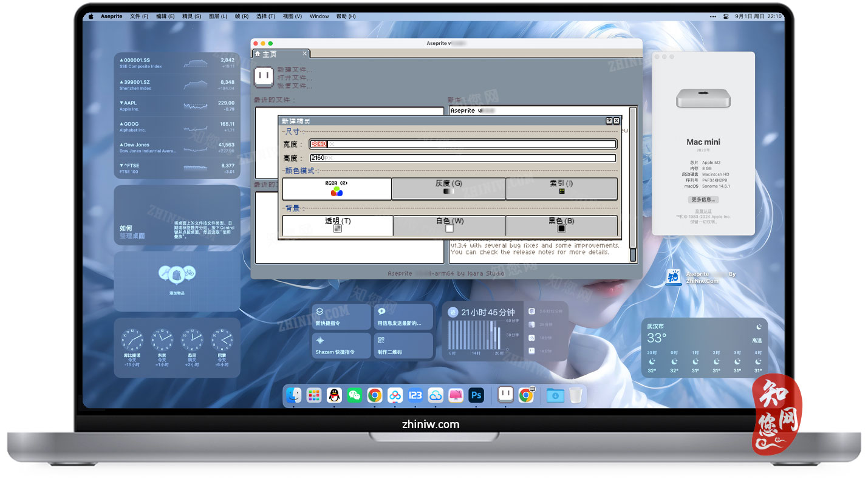Open the first Google Chrome icon in the Dock

point(375,395)
